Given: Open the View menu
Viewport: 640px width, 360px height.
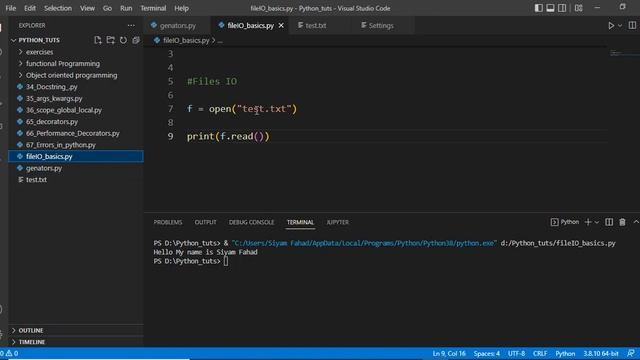Looking at the screenshot, I should (x=87, y=8).
